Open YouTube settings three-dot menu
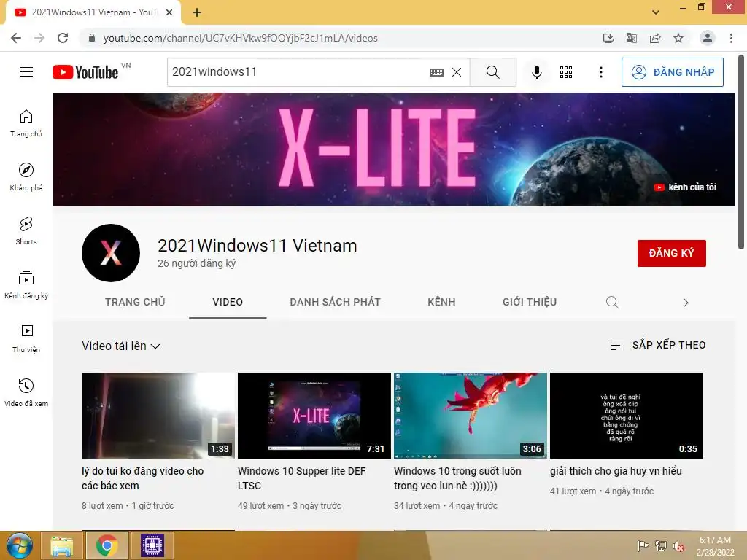747x560 pixels. 601,72
